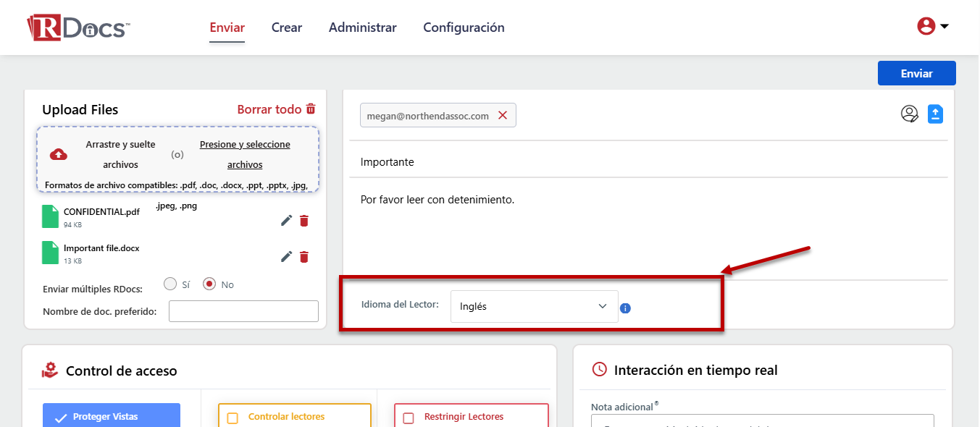Remove recipient megan@northendassoc.com
Screen dimensions: 980x427
(x=503, y=115)
